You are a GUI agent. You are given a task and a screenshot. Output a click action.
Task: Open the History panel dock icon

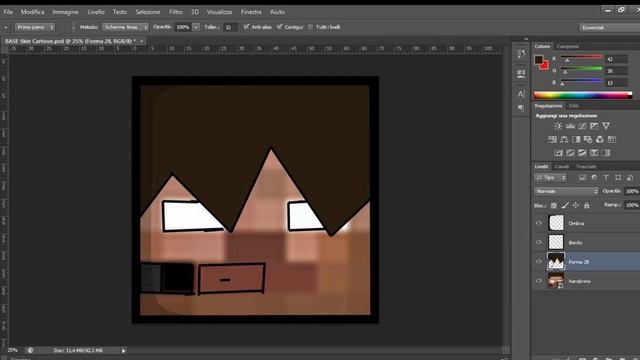coord(521,54)
